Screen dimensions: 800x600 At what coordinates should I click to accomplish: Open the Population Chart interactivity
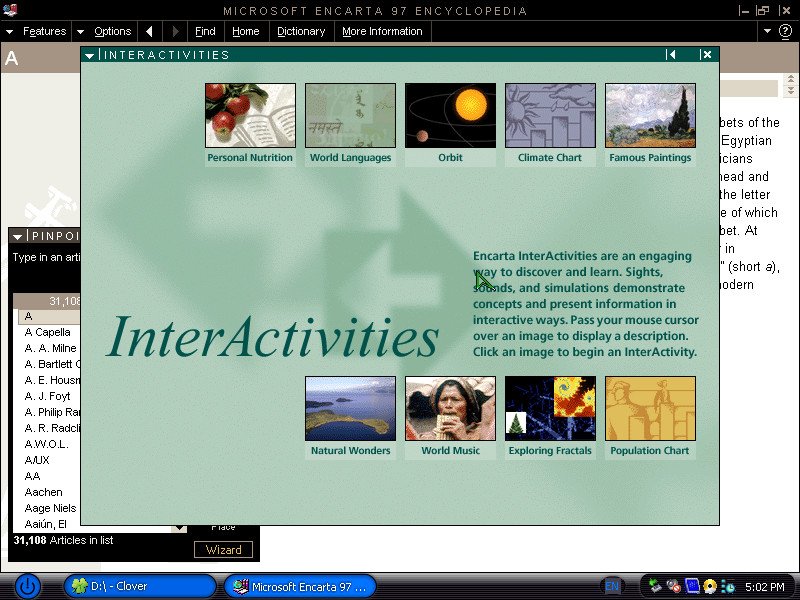(x=650, y=409)
